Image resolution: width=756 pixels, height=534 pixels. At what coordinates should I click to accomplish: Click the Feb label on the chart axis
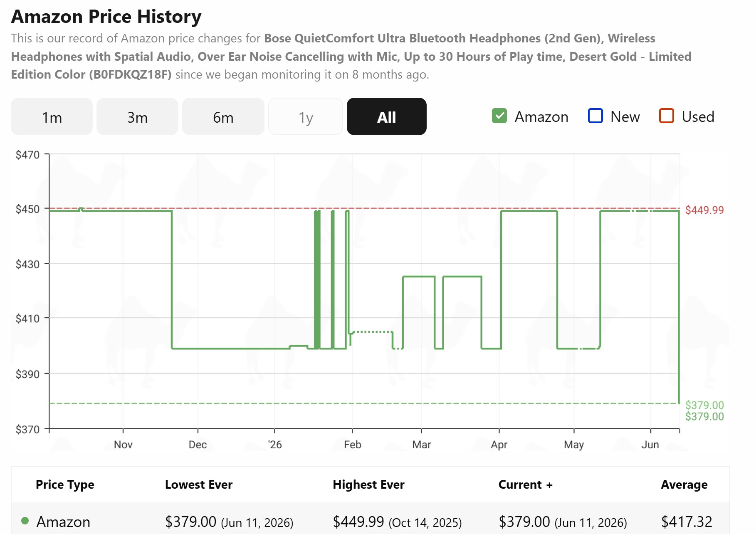352,445
